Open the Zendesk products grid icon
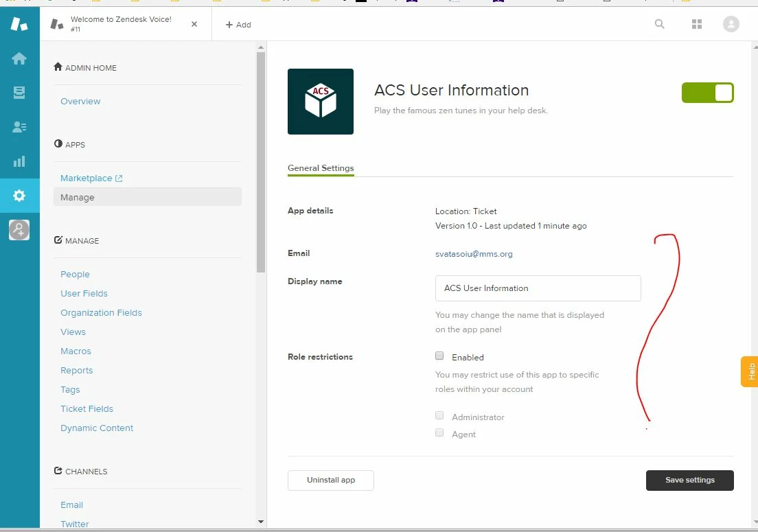Screen dimensions: 758x532 click(697, 23)
